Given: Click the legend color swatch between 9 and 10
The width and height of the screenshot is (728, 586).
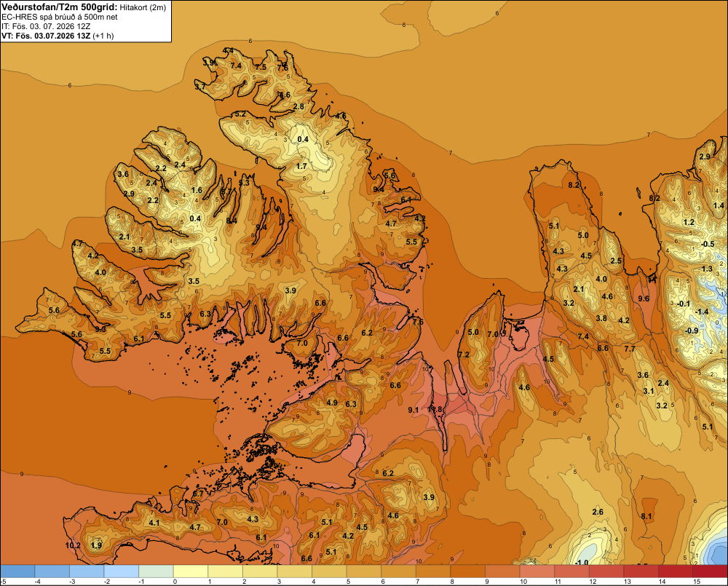Looking at the screenshot, I should 502,571.
